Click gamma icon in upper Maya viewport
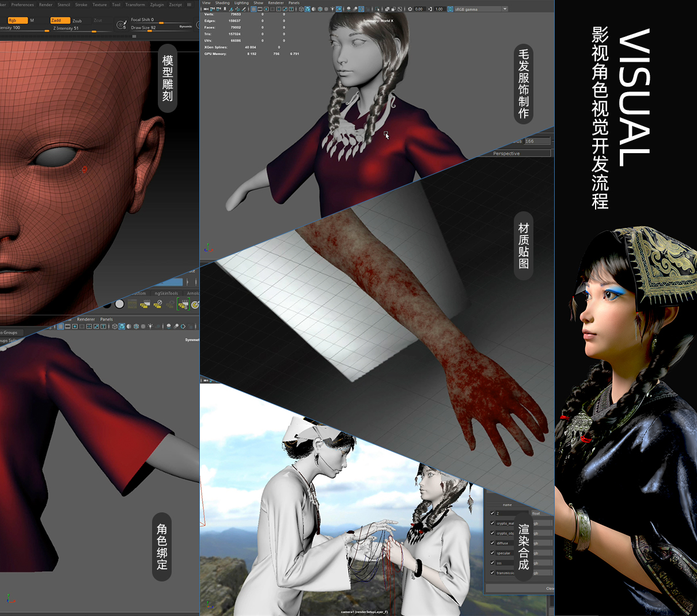 click(430, 9)
